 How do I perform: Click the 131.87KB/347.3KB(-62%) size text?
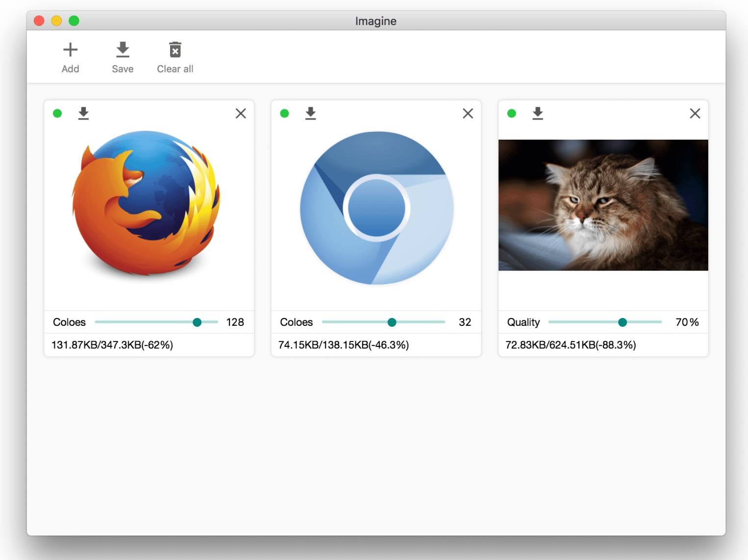point(112,345)
